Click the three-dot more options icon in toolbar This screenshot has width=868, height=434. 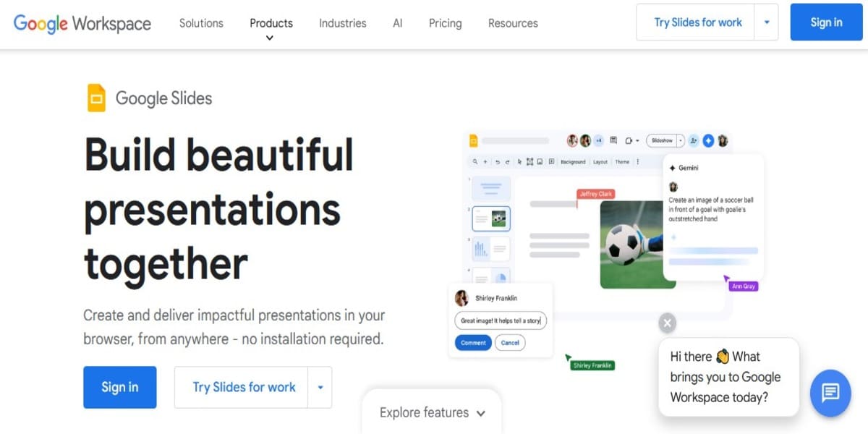click(637, 161)
